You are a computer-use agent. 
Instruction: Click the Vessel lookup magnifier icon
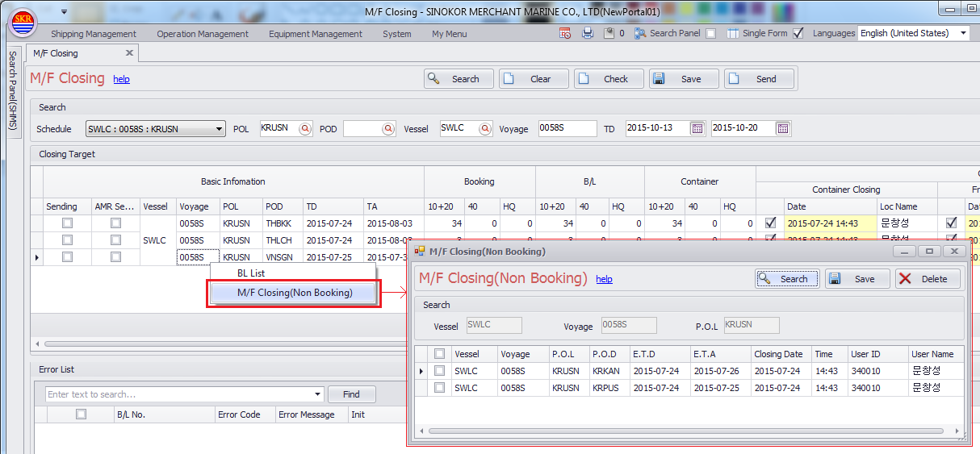tap(485, 129)
